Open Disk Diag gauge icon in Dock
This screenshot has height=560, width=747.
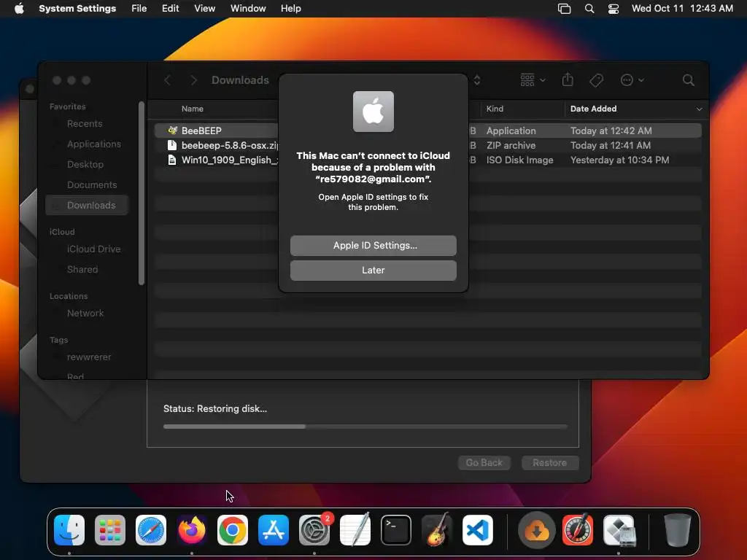coord(578,530)
